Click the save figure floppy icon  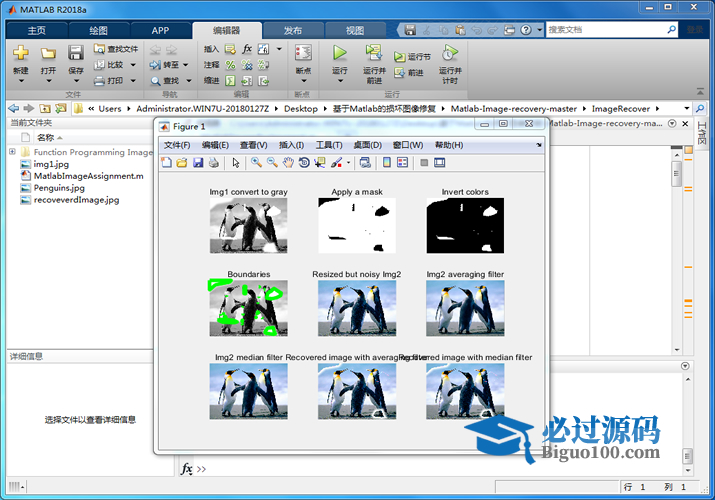pyautogui.click(x=198, y=162)
